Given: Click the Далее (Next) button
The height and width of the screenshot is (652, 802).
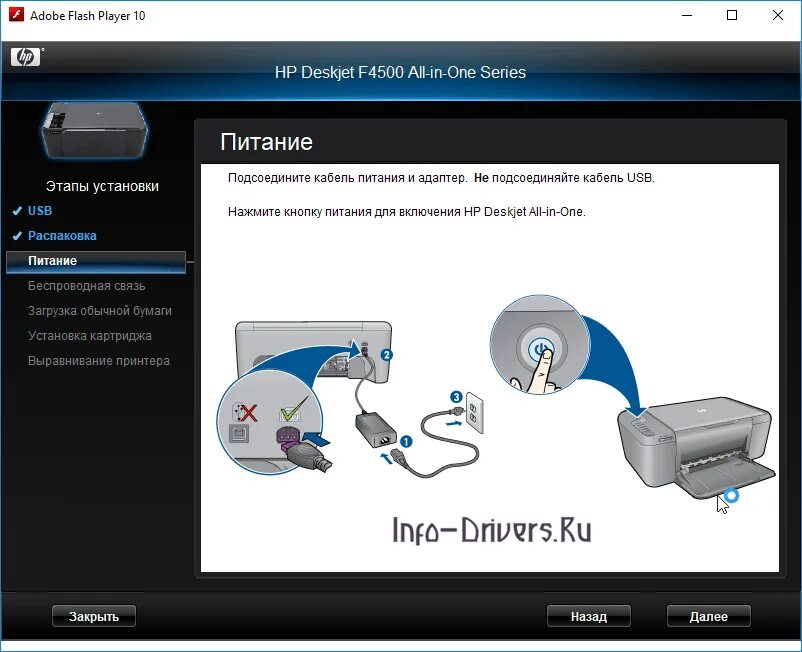Looking at the screenshot, I should pyautogui.click(x=708, y=616).
